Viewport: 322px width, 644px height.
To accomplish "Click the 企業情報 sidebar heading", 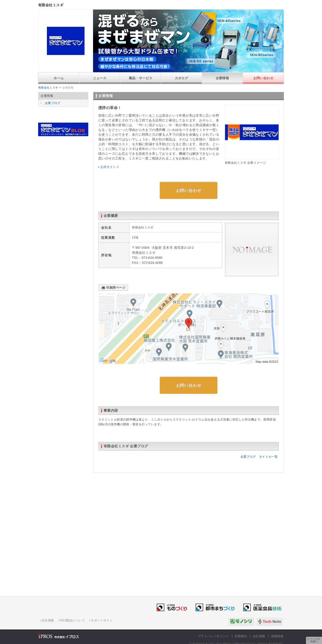I will tap(63, 96).
